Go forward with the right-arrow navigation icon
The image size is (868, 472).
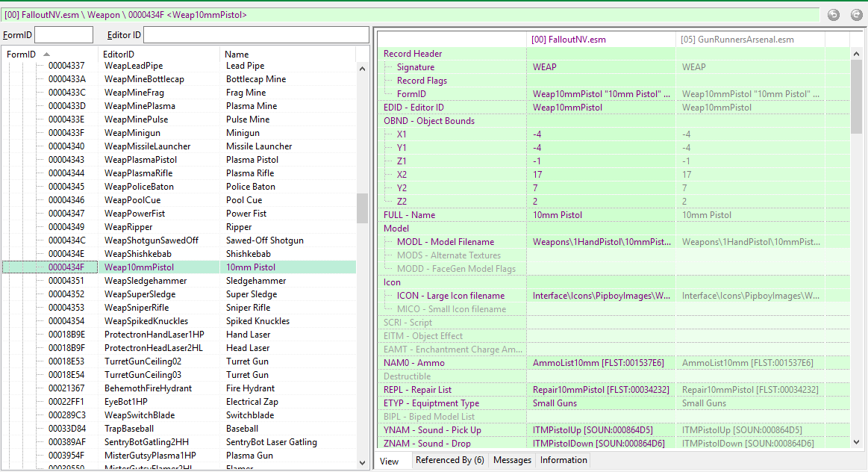pyautogui.click(x=856, y=15)
